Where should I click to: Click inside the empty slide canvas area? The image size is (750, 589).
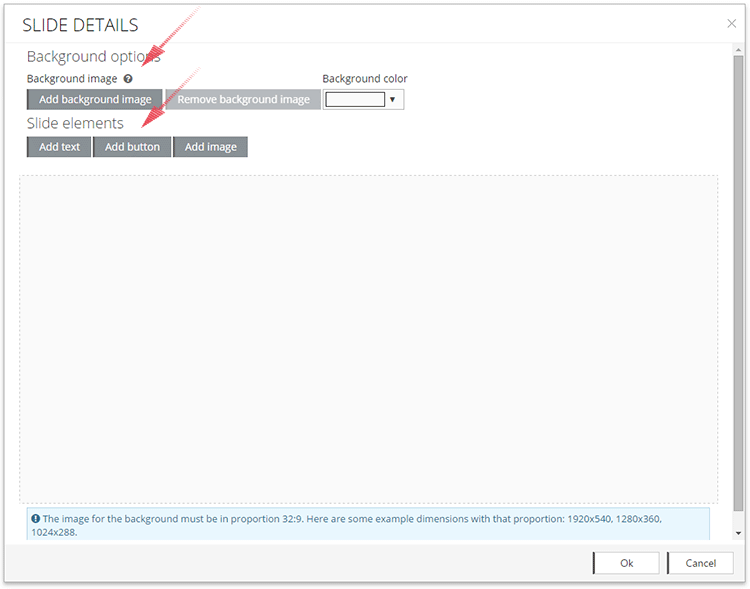pyautogui.click(x=368, y=340)
